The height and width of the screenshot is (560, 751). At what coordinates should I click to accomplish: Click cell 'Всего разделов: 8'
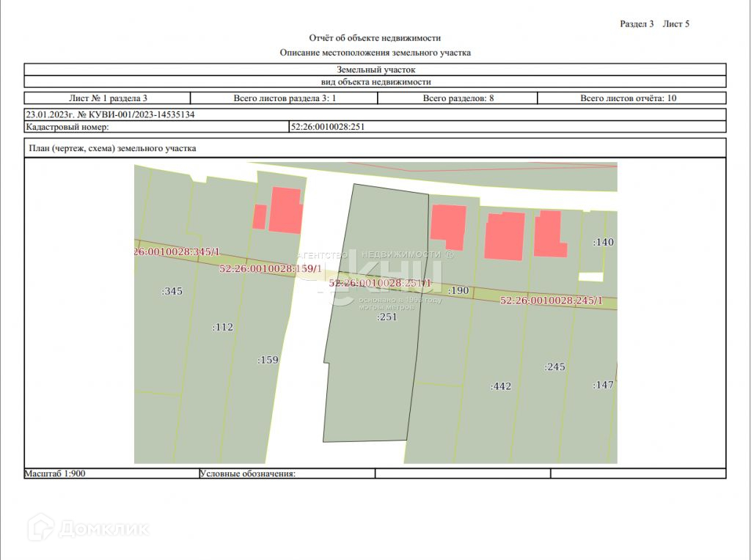(458, 98)
